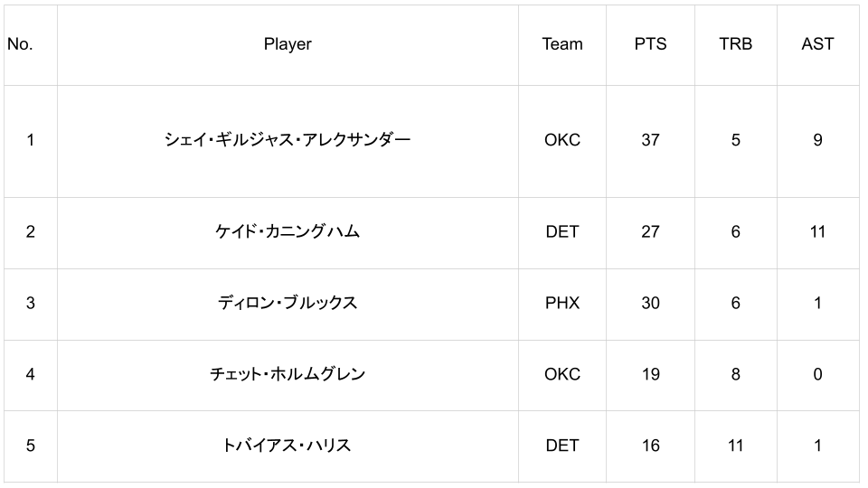Click assists cell showing 0
This screenshot has height=488, width=868.
click(x=817, y=374)
